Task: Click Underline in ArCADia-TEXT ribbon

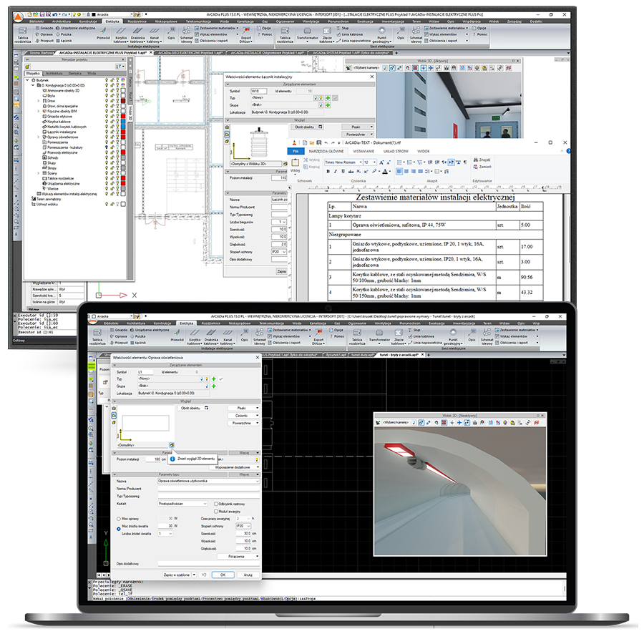Action: click(343, 172)
